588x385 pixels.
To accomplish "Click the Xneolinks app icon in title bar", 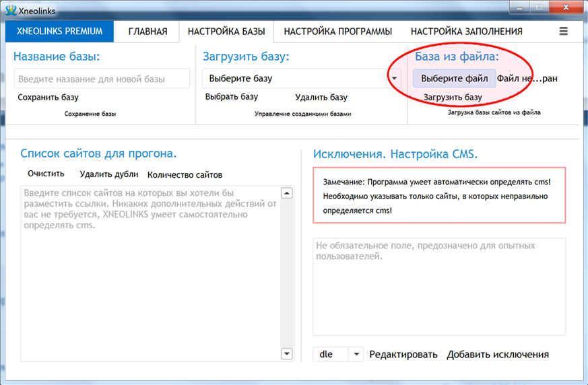I will (11, 10).
